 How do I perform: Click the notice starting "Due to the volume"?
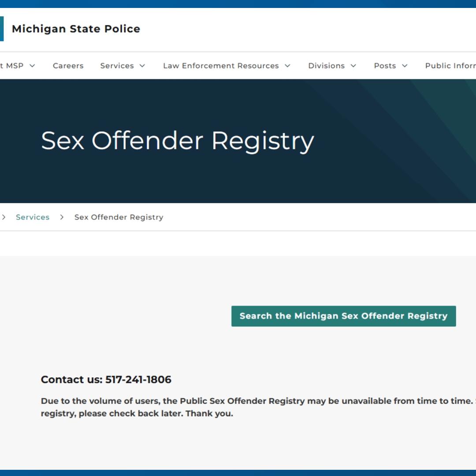click(x=258, y=407)
